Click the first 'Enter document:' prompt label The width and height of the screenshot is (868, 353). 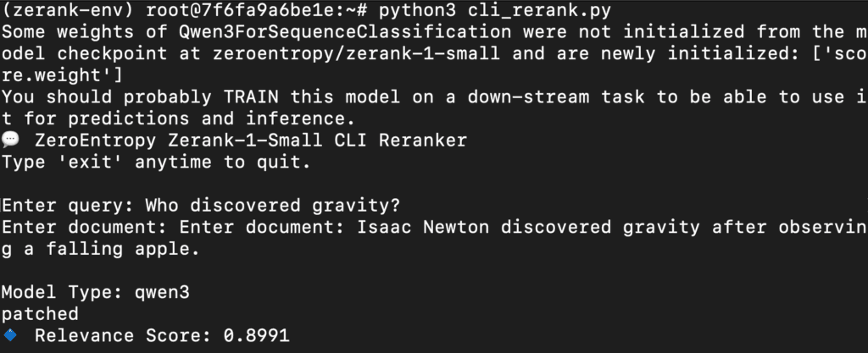coord(85,228)
